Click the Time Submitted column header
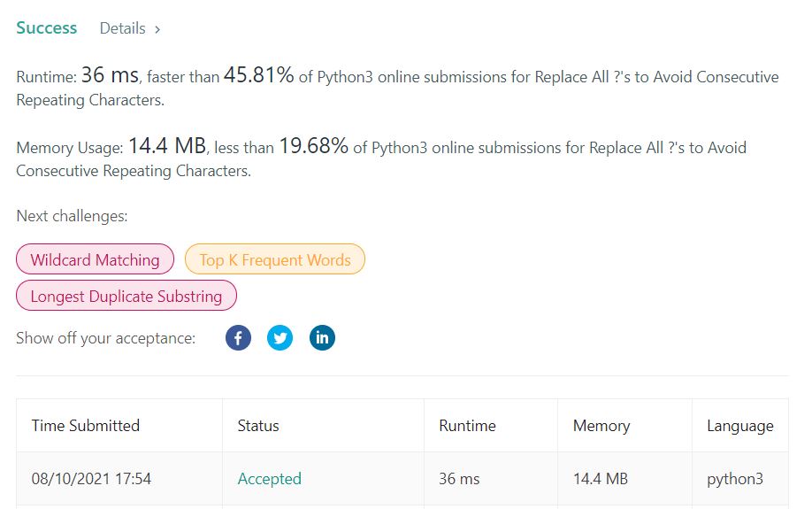 click(86, 426)
